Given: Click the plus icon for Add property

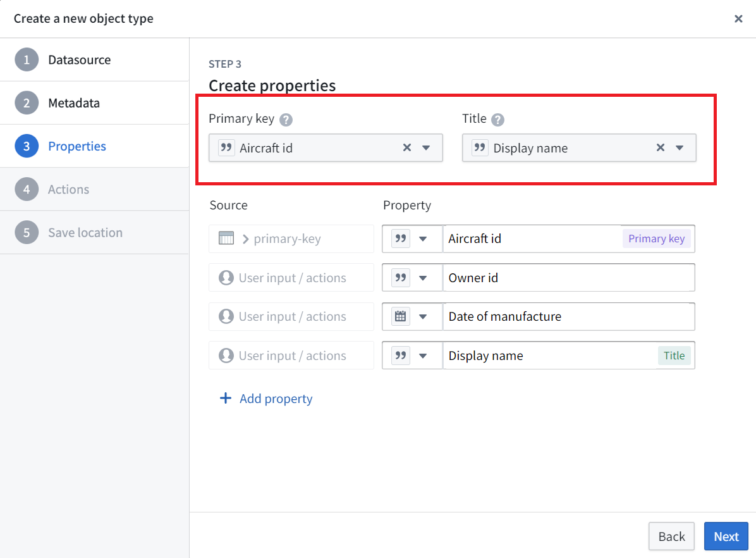Looking at the screenshot, I should click(x=225, y=398).
